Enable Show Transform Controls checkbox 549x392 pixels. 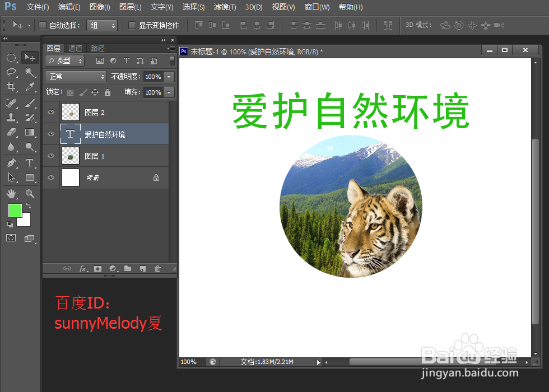click(x=132, y=25)
